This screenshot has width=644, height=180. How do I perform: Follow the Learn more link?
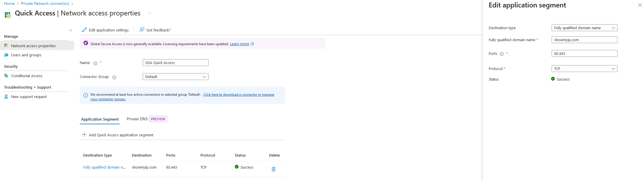(239, 44)
